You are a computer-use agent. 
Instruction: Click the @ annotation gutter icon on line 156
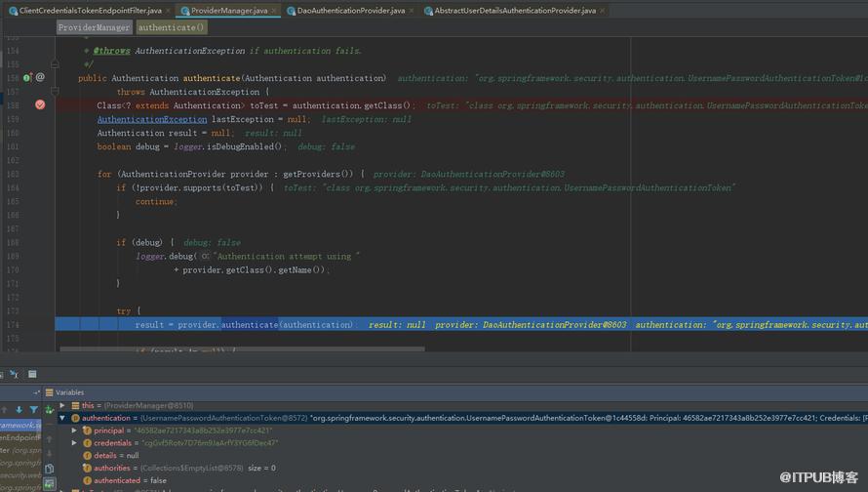point(40,77)
